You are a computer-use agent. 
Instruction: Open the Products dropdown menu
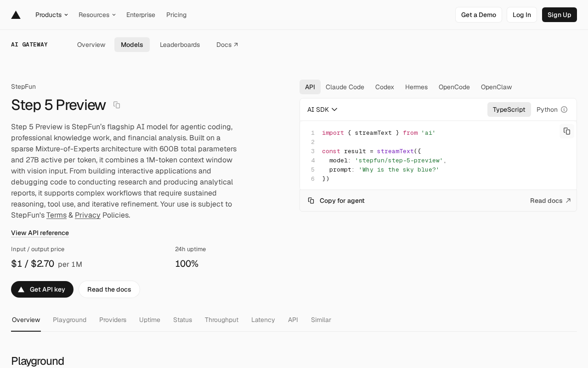[51, 15]
